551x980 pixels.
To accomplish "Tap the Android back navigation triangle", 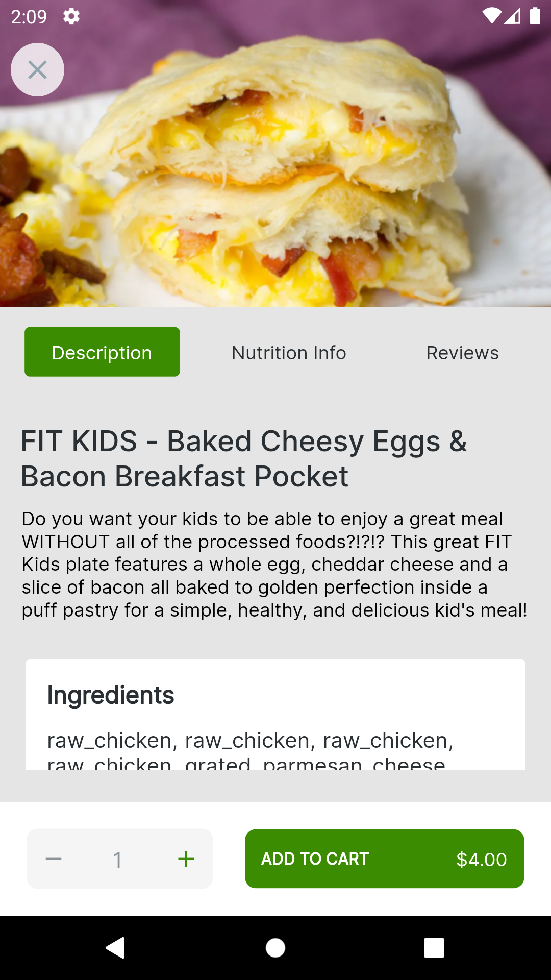I will click(x=115, y=948).
